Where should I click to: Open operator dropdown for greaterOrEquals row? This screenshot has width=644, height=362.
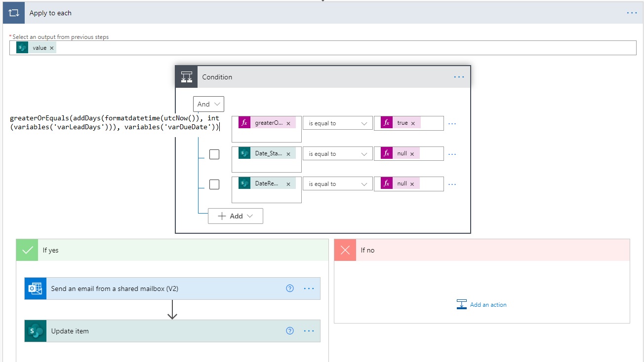click(338, 123)
